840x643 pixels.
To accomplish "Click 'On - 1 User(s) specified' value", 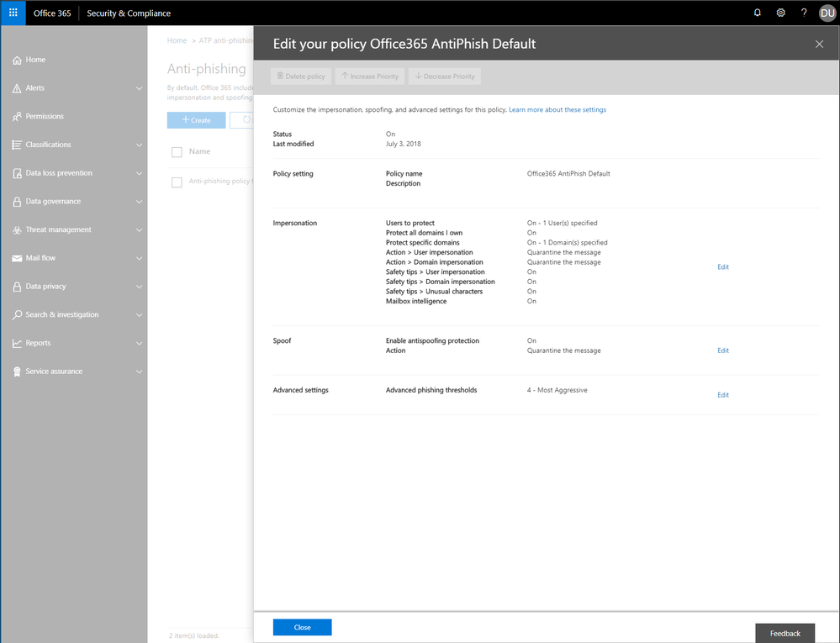I will pyautogui.click(x=562, y=224).
